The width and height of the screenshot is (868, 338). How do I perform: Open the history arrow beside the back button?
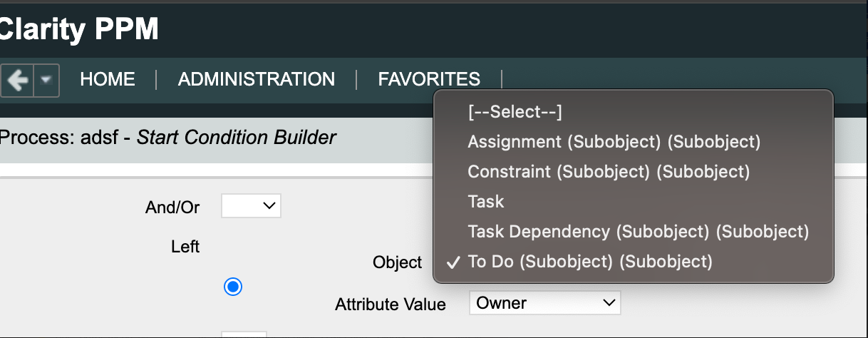[45, 81]
